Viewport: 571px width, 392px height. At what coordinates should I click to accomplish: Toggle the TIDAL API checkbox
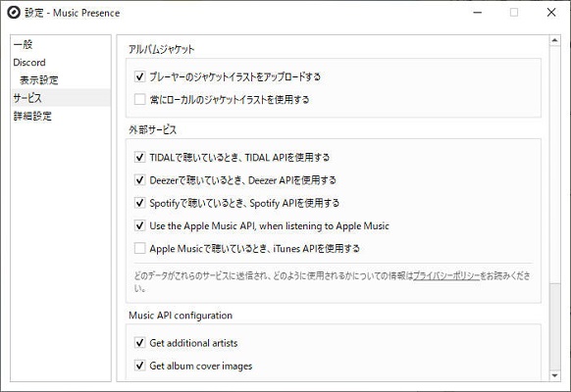coord(140,157)
